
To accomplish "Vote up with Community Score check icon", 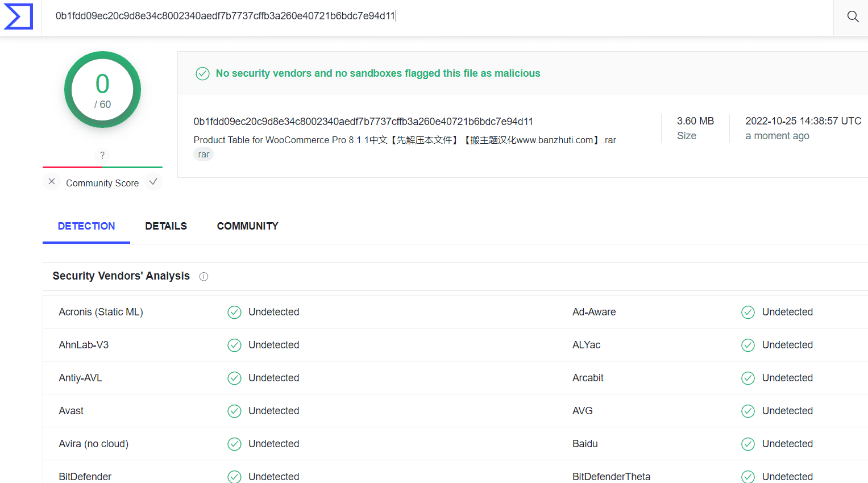I will [153, 182].
